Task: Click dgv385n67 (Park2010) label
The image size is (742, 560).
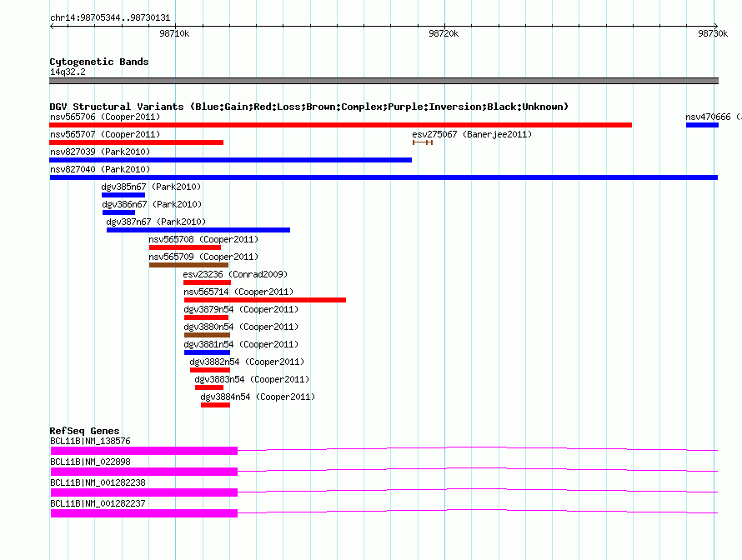Action: click(151, 187)
